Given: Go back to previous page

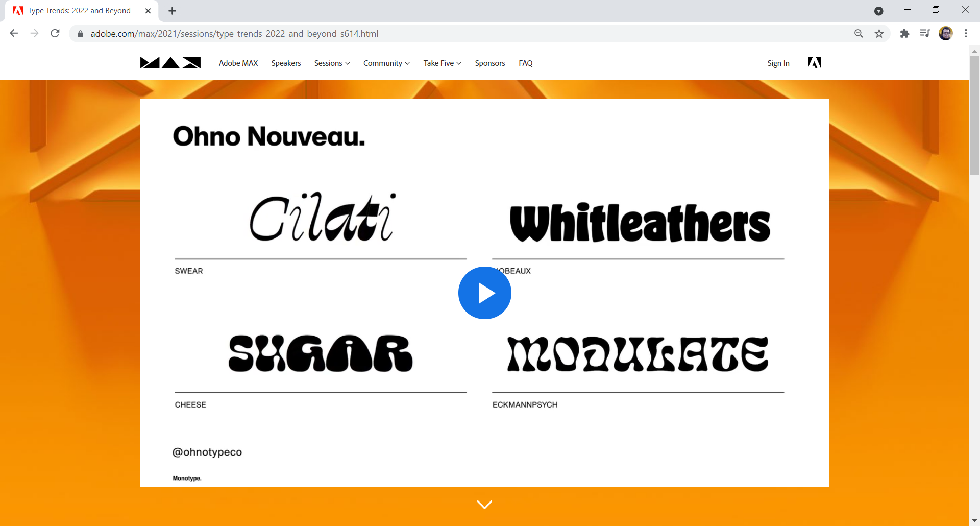Looking at the screenshot, I should click(14, 33).
